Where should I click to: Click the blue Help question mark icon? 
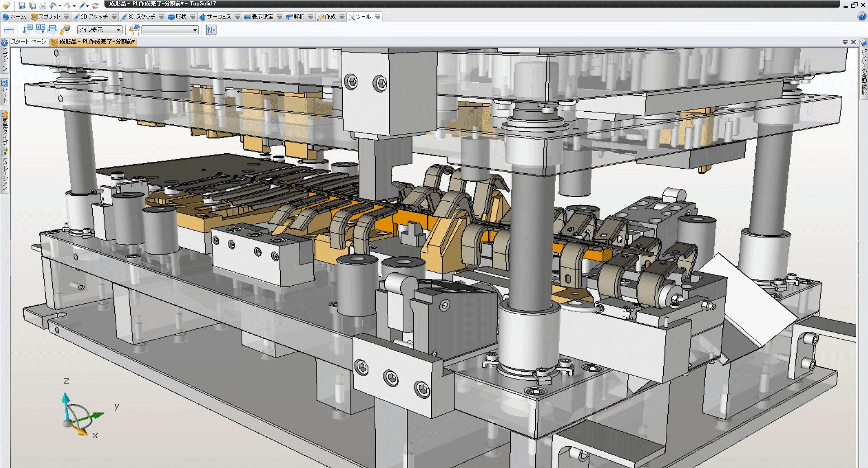pyautogui.click(x=862, y=17)
